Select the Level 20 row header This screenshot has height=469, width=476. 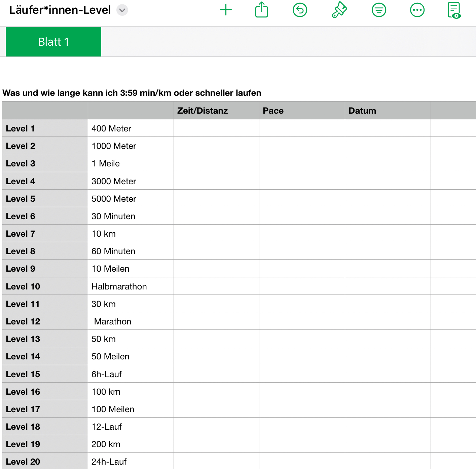pos(45,461)
